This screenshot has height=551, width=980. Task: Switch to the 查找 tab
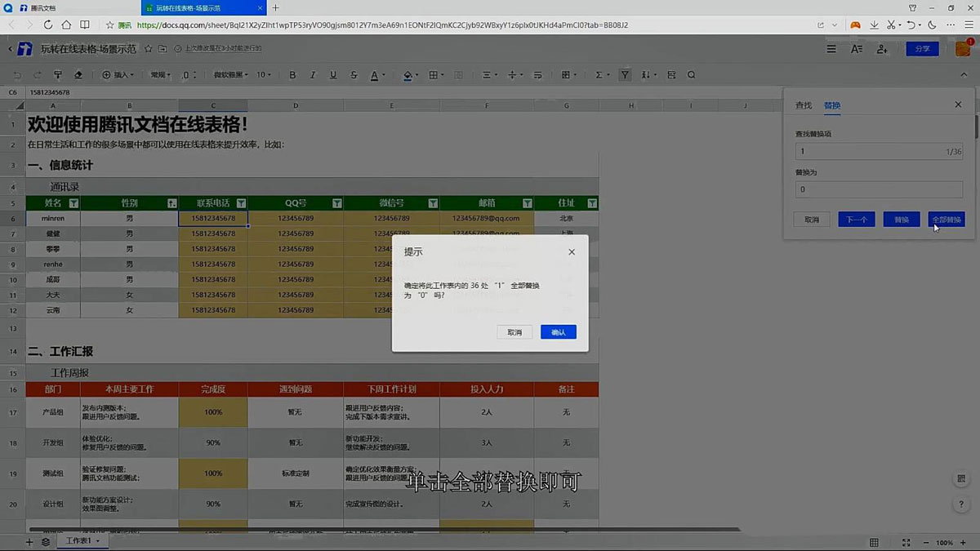(804, 105)
